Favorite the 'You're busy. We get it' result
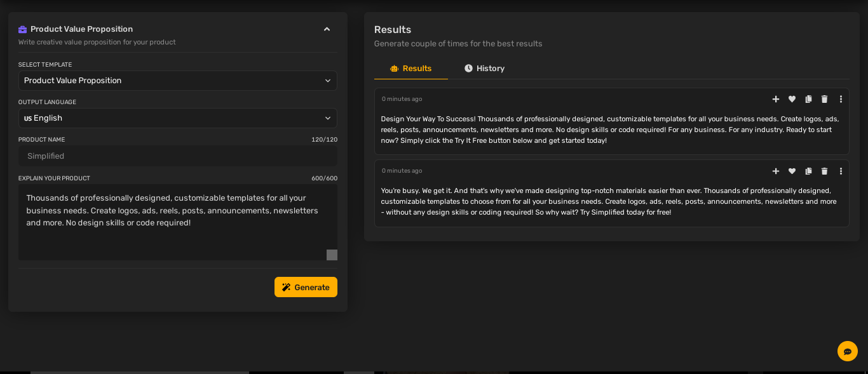 [792, 171]
